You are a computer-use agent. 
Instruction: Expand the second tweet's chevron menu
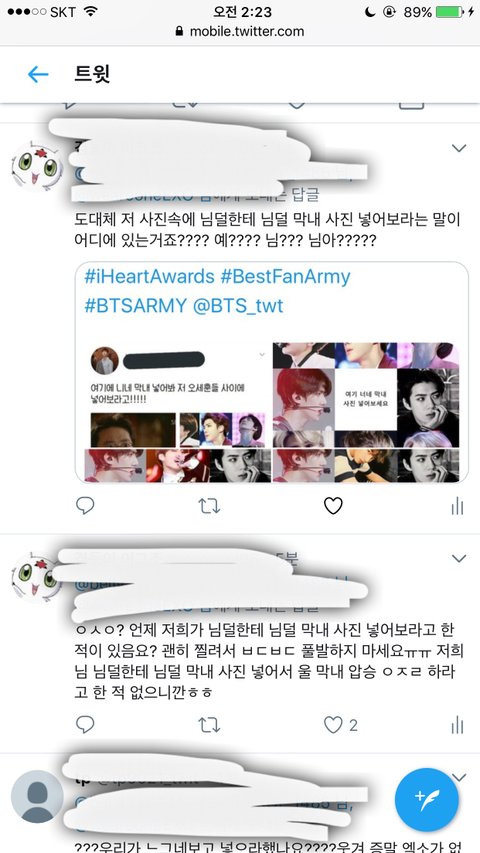pyautogui.click(x=459, y=558)
